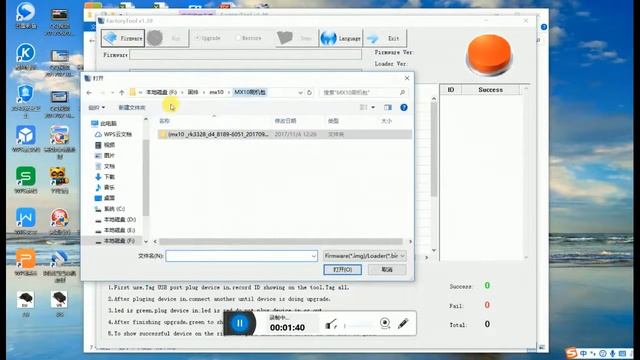
Task: Sort by 修改日期 (Date modified) column header
Action: (285, 121)
